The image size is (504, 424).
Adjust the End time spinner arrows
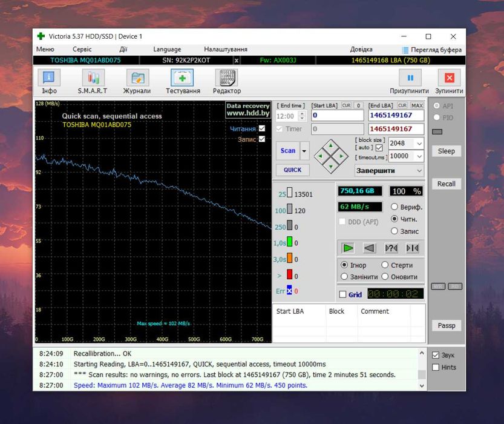(302, 116)
